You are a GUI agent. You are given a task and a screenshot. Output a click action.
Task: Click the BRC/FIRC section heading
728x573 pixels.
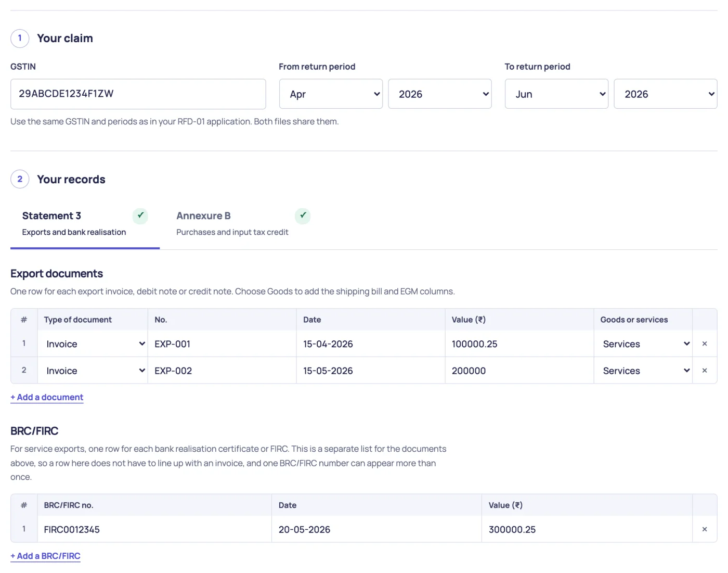pos(34,431)
